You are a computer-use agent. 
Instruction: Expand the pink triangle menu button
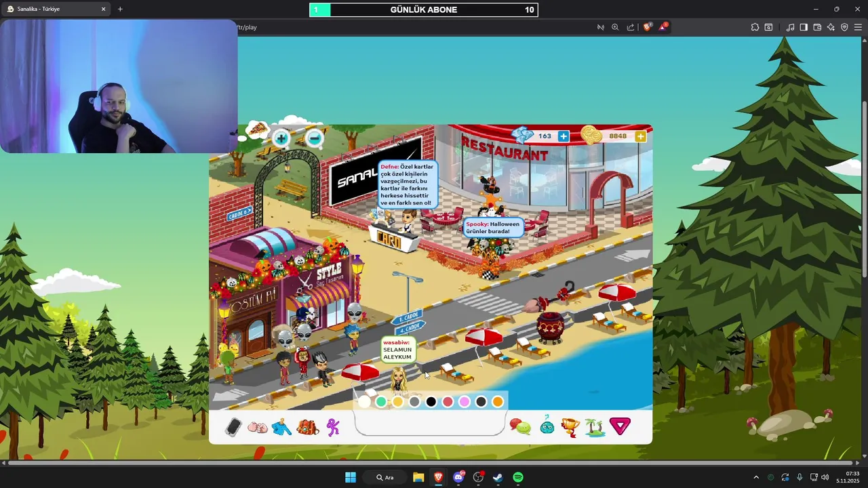point(620,426)
